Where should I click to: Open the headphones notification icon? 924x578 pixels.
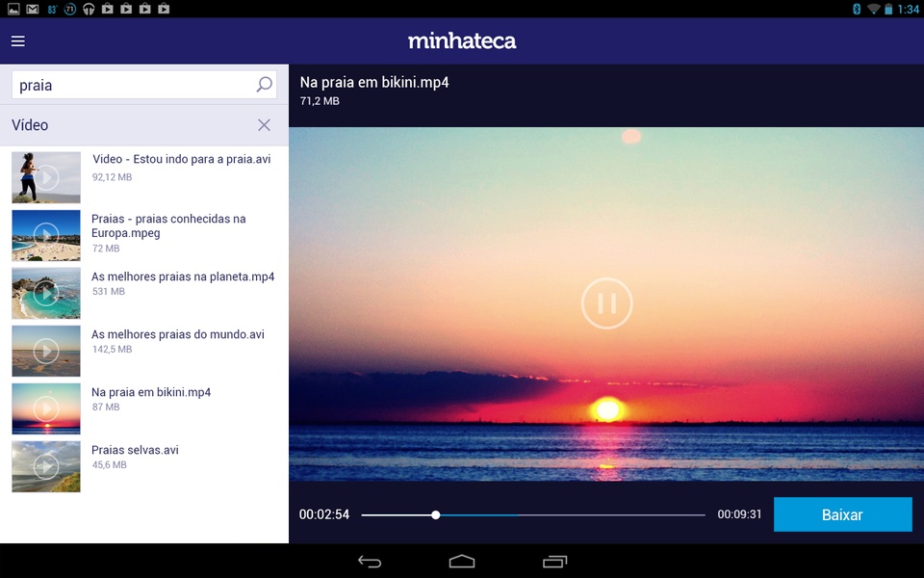89,9
